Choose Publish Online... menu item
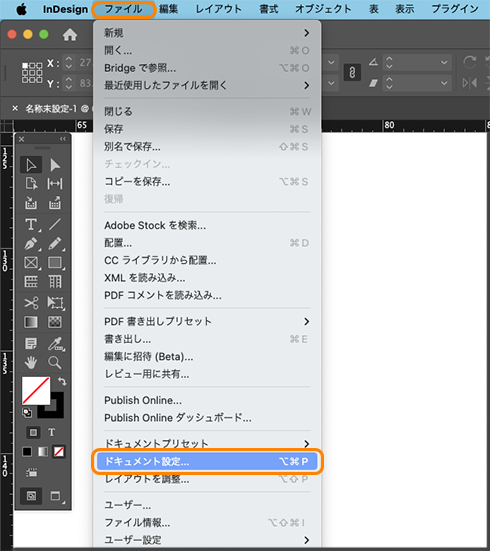The height and width of the screenshot is (551, 490). (207, 400)
